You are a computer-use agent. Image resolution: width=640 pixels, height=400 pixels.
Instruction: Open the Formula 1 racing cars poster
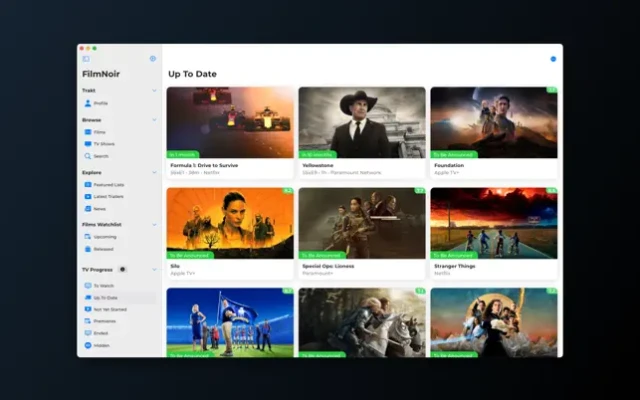[230, 122]
